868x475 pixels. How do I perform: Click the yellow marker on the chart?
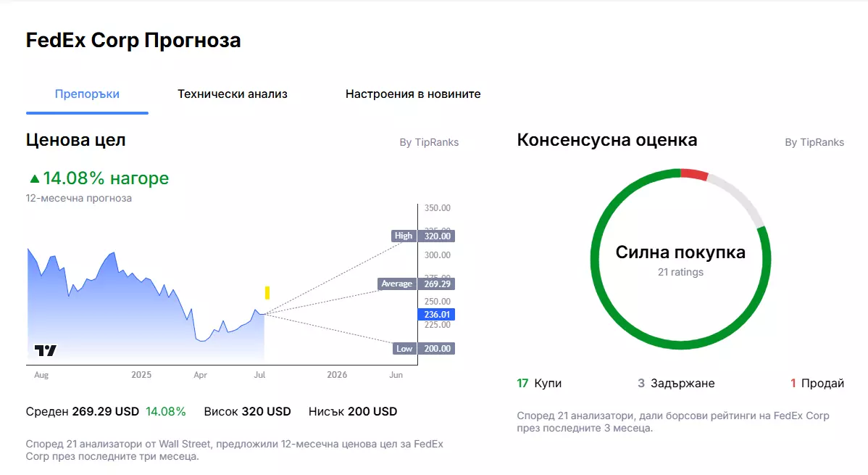pyautogui.click(x=267, y=293)
